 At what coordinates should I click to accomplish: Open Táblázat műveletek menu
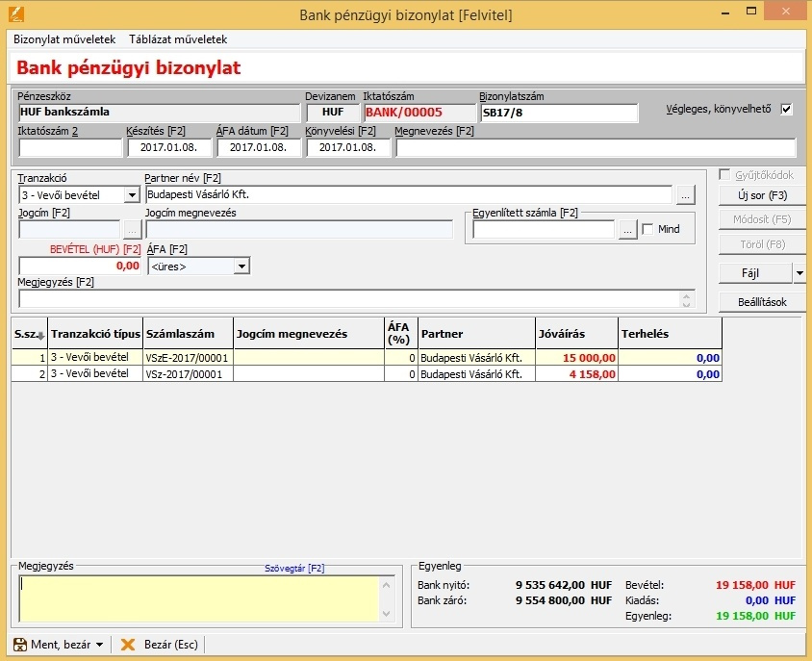click(178, 39)
